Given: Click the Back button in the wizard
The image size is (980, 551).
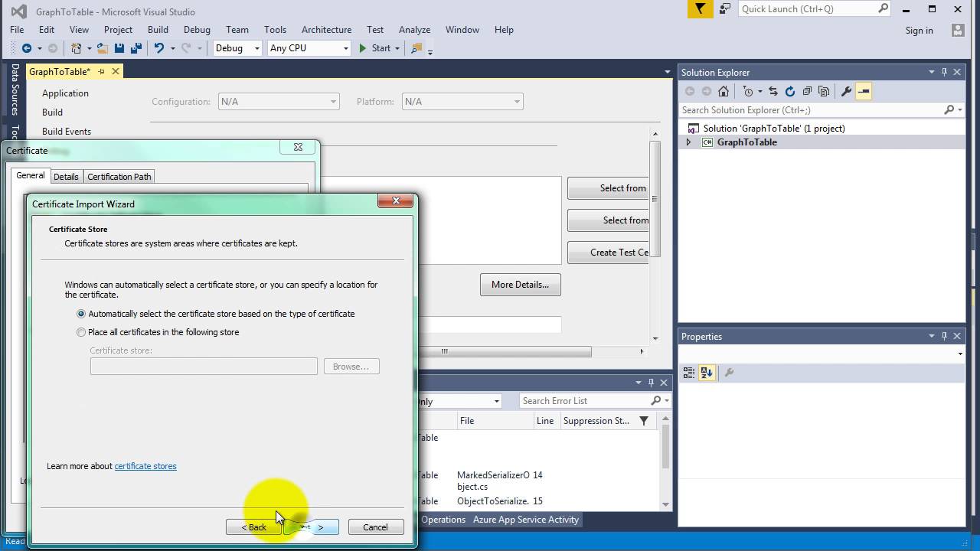Looking at the screenshot, I should 253,527.
